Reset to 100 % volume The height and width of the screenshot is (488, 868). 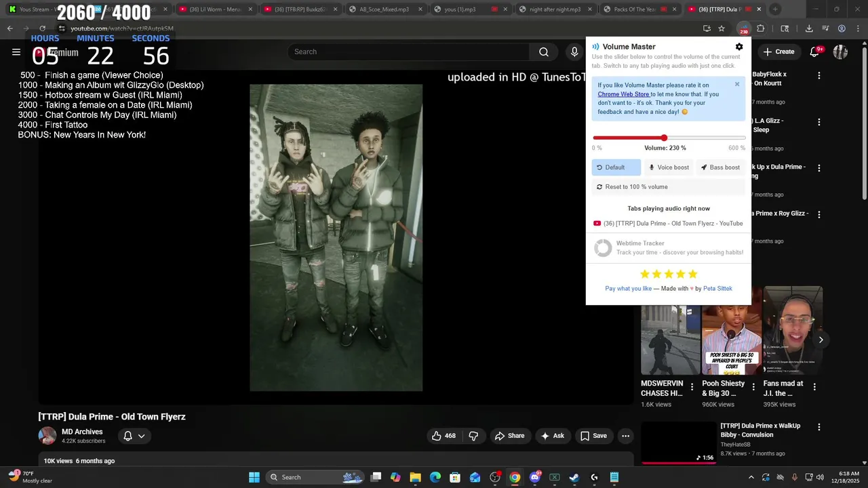coord(669,187)
